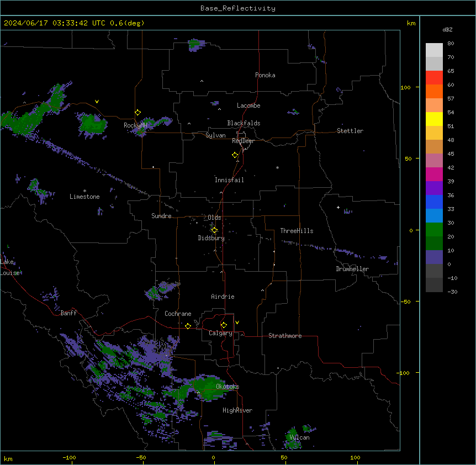Click the magenta 39 dBZ legend swatch

click(x=434, y=174)
